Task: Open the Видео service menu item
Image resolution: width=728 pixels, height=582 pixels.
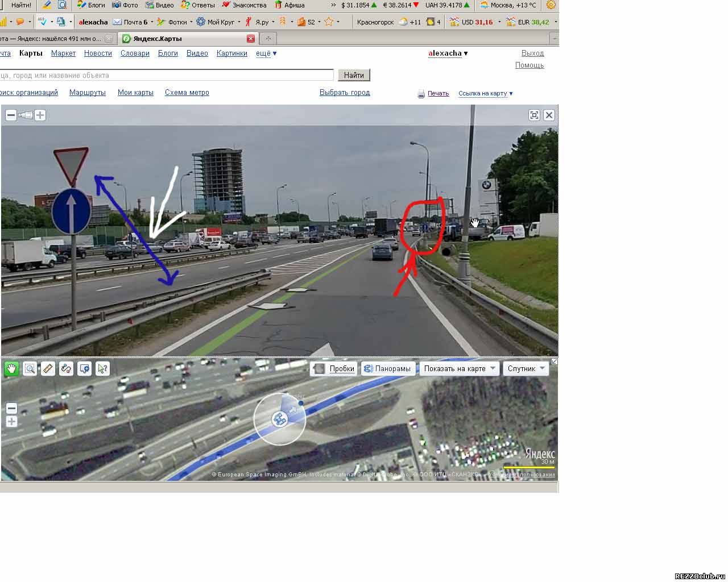Action: (197, 53)
